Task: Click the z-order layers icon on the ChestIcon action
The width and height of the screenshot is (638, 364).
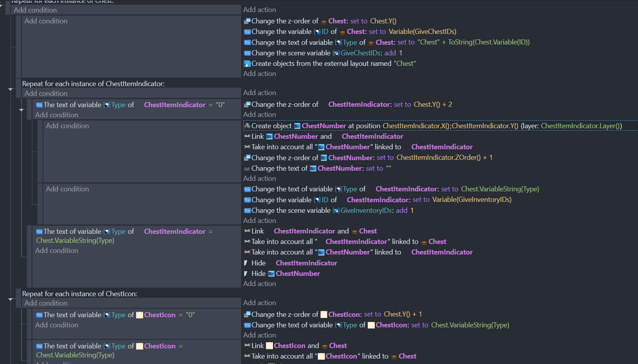Action: tap(247, 314)
